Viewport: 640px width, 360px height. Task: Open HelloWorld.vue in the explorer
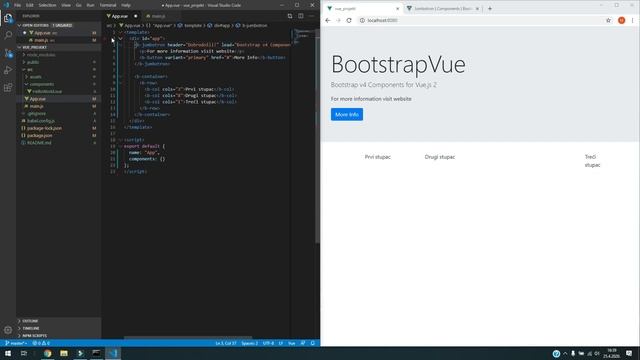(x=47, y=91)
